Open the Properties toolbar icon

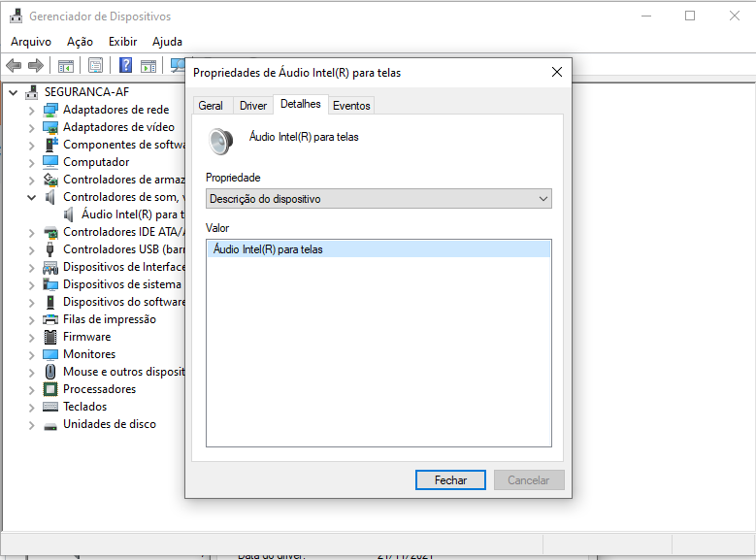tap(95, 65)
